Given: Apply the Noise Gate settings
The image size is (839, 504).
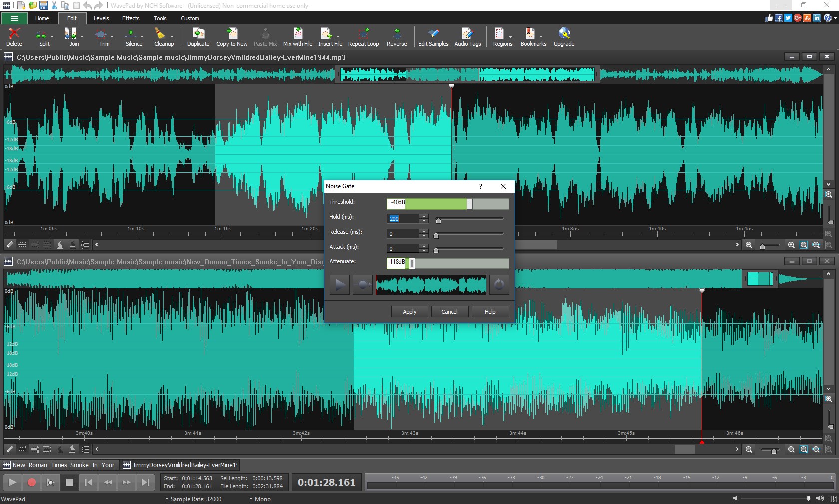Looking at the screenshot, I should coord(409,311).
